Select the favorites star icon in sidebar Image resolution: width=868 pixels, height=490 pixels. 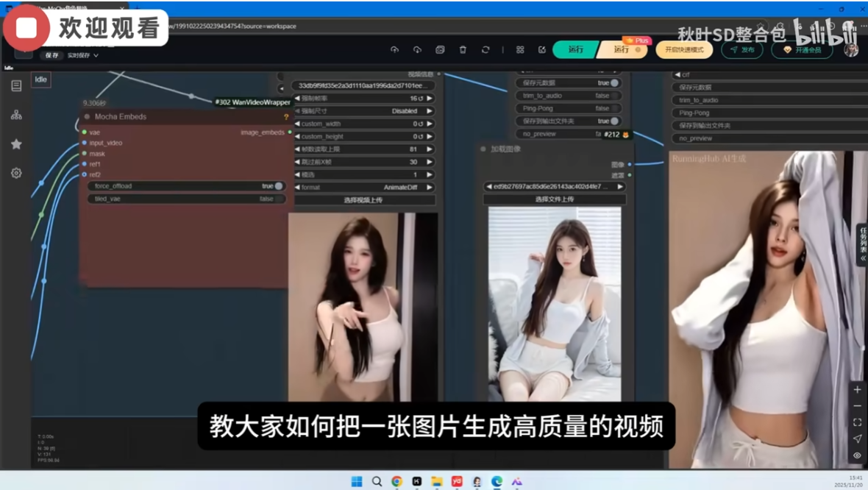pos(16,144)
